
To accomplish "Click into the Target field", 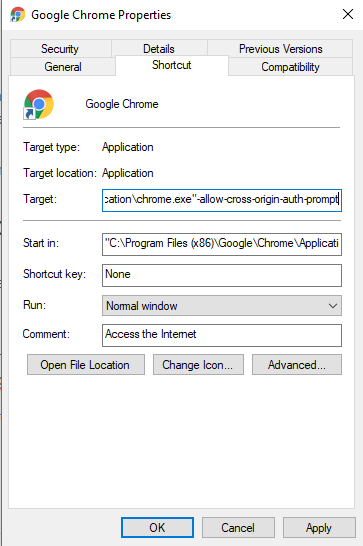I will pos(222,200).
